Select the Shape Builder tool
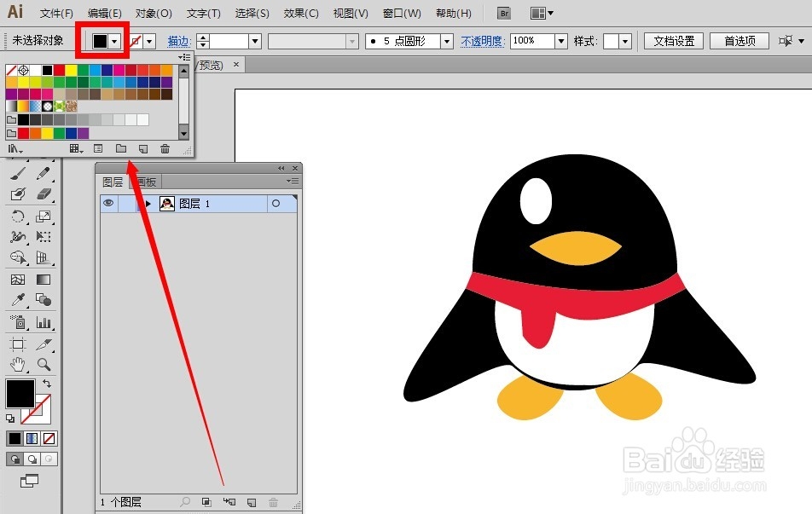The image size is (812, 514). pos(18,257)
